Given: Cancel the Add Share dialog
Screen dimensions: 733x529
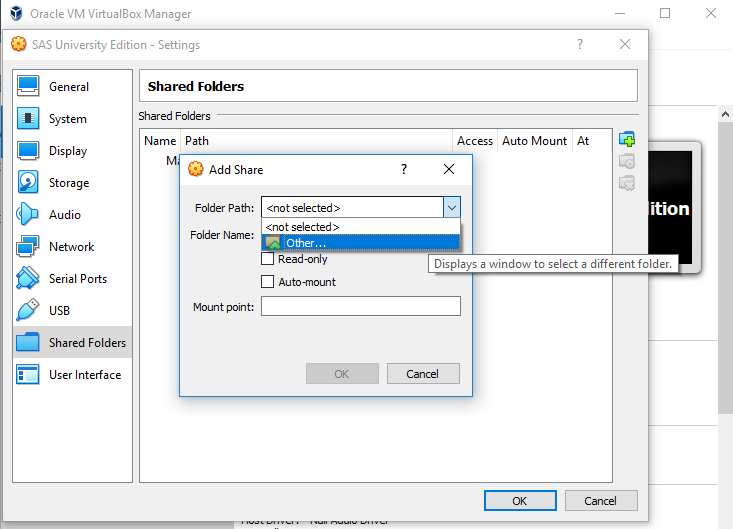Looking at the screenshot, I should (423, 374).
